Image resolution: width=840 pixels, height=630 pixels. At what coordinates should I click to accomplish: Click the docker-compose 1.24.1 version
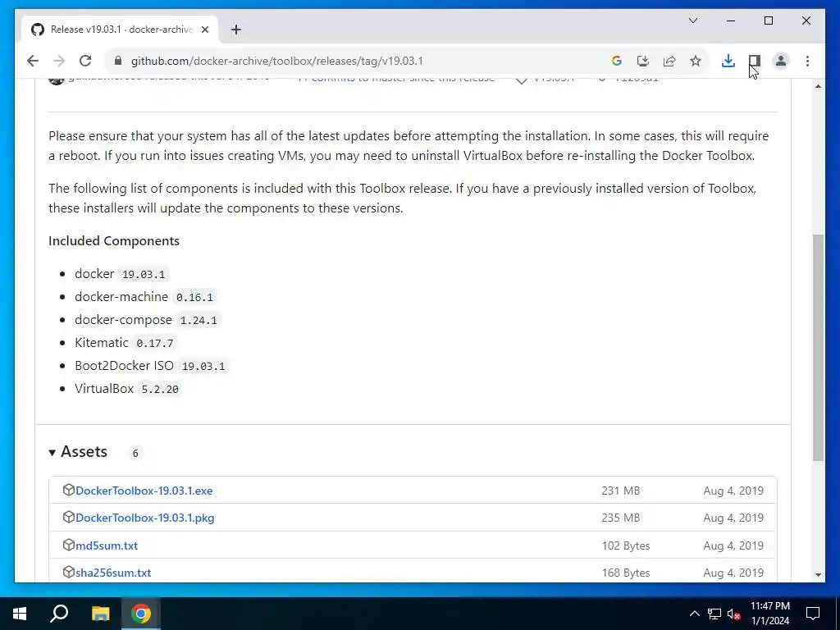pyautogui.click(x=199, y=321)
